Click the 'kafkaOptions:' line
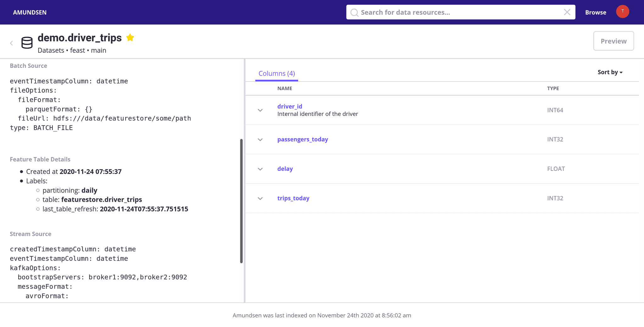This screenshot has width=644, height=327. pos(35,268)
